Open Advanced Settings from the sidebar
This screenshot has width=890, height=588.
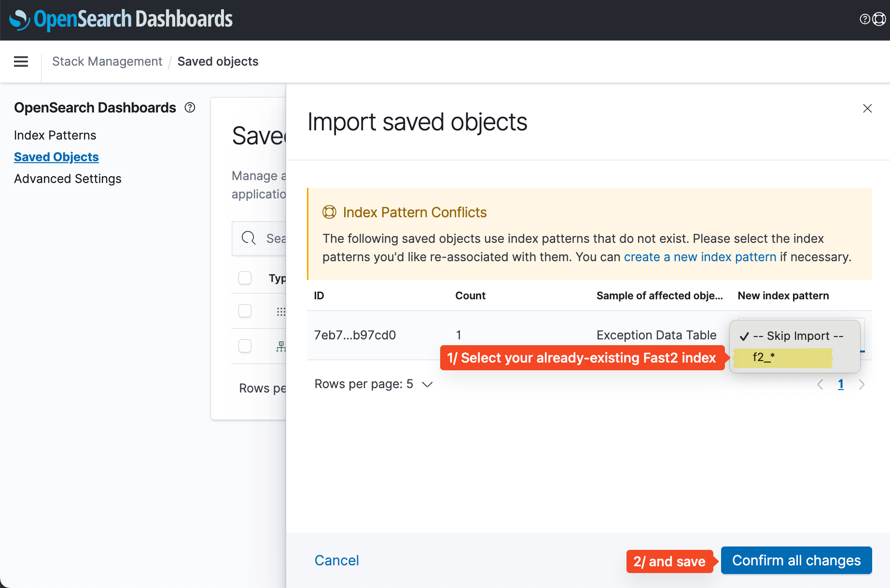(68, 179)
